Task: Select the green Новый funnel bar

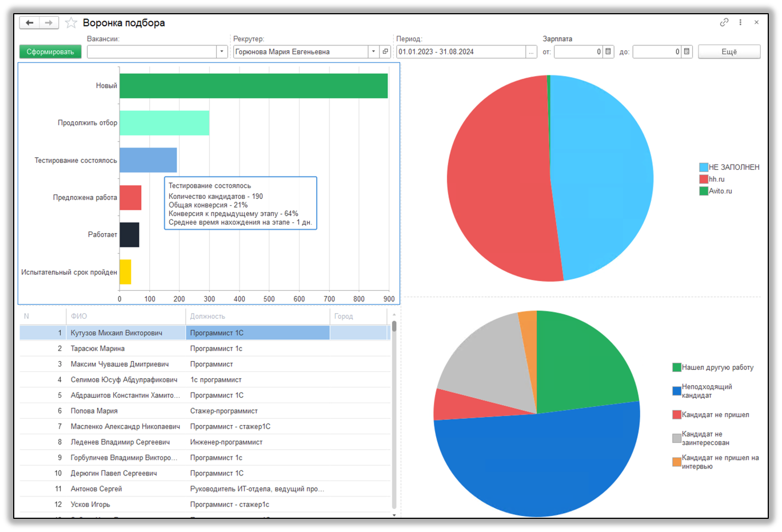Action: pyautogui.click(x=254, y=86)
